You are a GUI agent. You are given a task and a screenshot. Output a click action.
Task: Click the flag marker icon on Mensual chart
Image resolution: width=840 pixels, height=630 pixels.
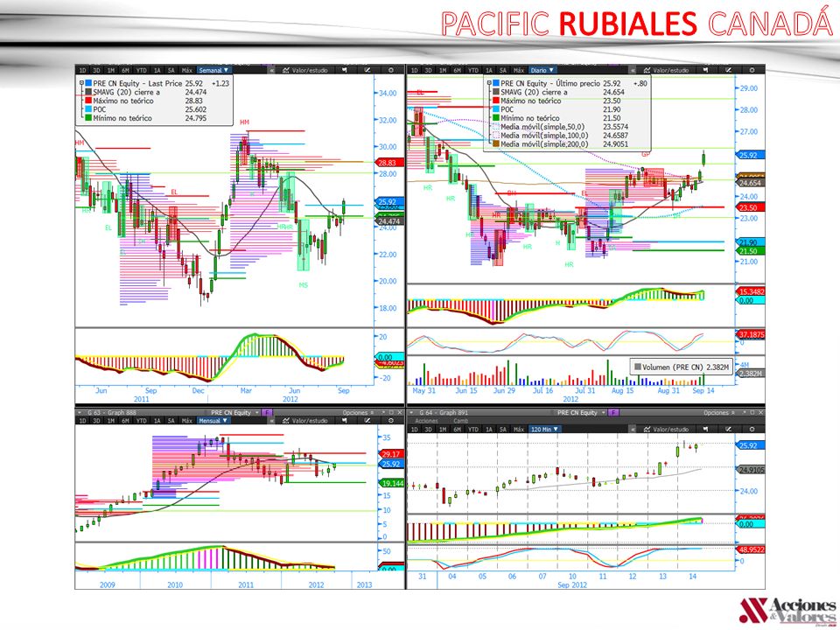344,421
